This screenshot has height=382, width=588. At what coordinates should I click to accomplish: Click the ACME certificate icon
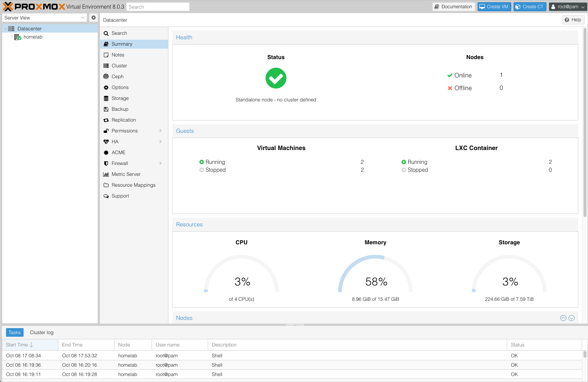tap(106, 153)
